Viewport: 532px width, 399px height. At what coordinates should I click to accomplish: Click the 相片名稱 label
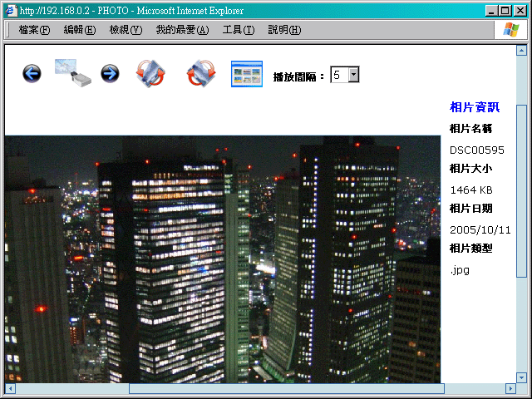pyautogui.click(x=470, y=129)
